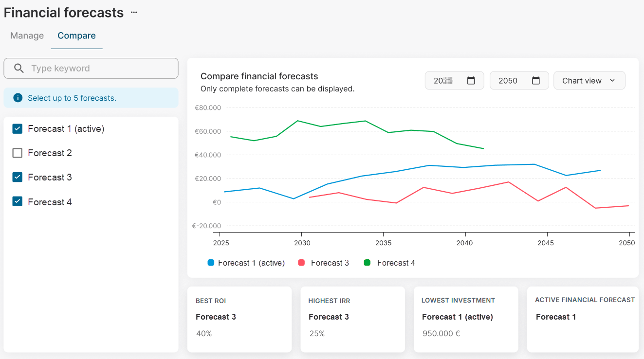Image resolution: width=644 pixels, height=359 pixels.
Task: Click the info icon in selection banner
Action: pos(18,98)
